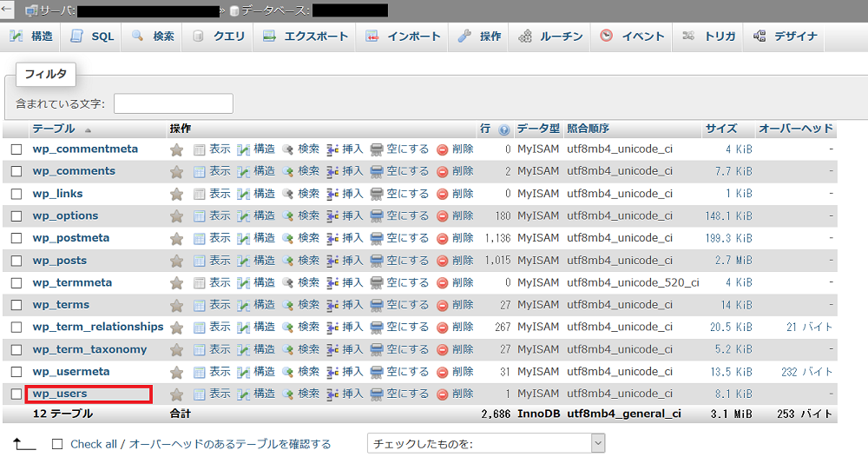Click 232 バイト overhead for wp_usermeta
868x457 pixels.
[807, 372]
